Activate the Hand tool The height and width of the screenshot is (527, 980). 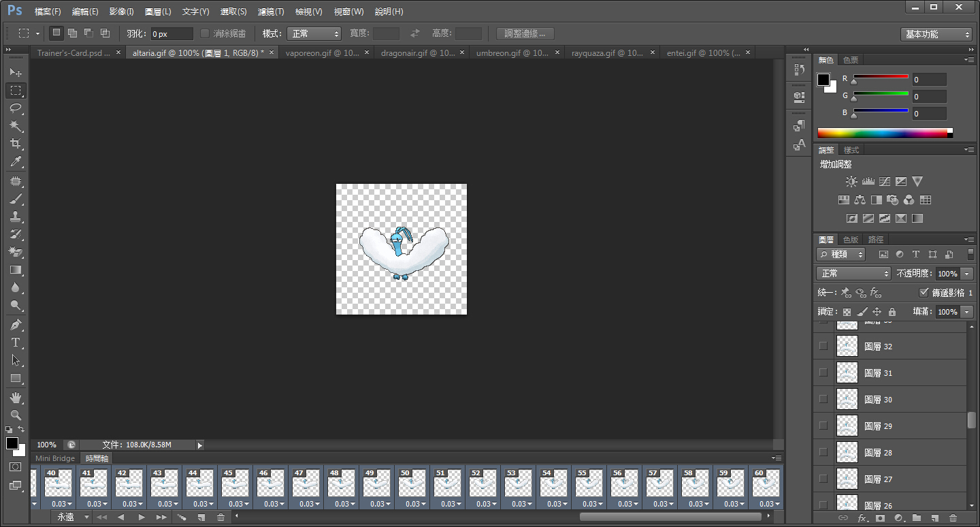[16, 397]
